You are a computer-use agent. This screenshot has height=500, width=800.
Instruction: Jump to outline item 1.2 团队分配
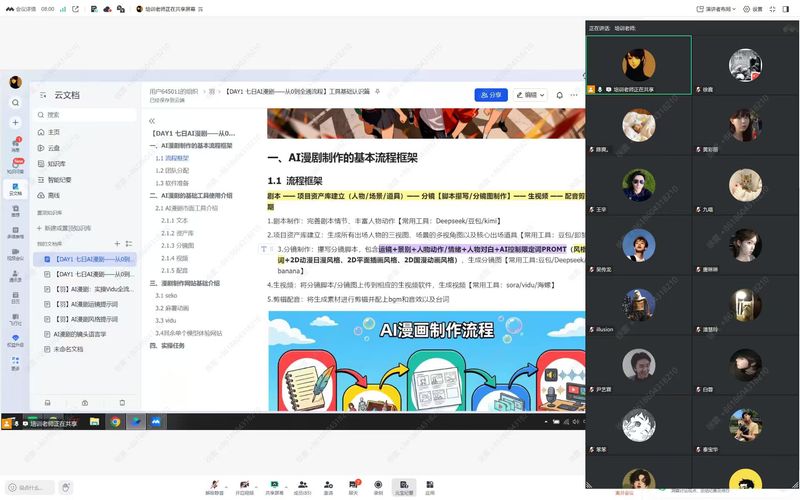click(x=172, y=170)
